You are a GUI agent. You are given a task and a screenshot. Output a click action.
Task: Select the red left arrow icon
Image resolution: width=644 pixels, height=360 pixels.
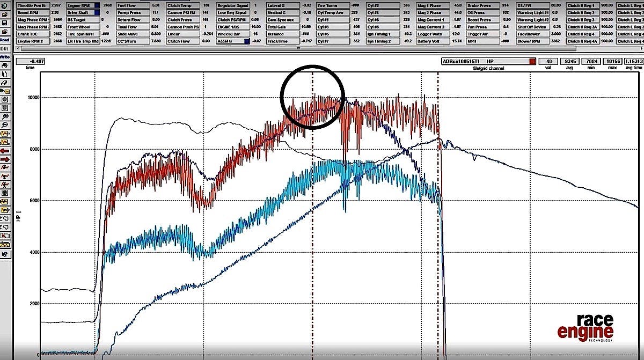point(4,150)
